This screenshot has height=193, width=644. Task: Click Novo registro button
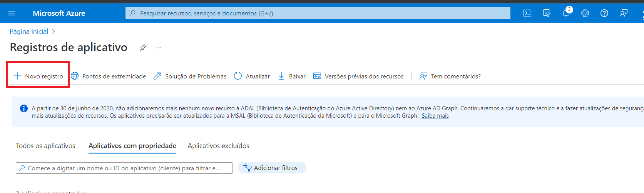[x=38, y=76]
